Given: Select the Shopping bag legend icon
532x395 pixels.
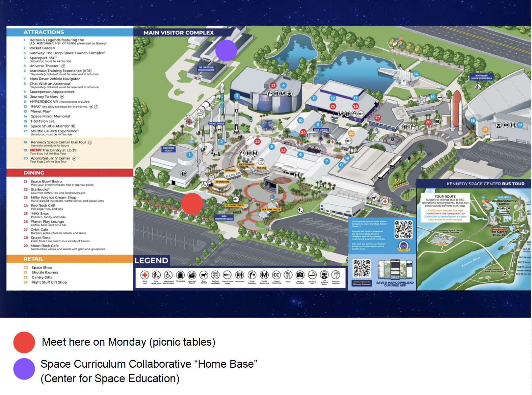Looking at the screenshot, I should coord(180,275).
